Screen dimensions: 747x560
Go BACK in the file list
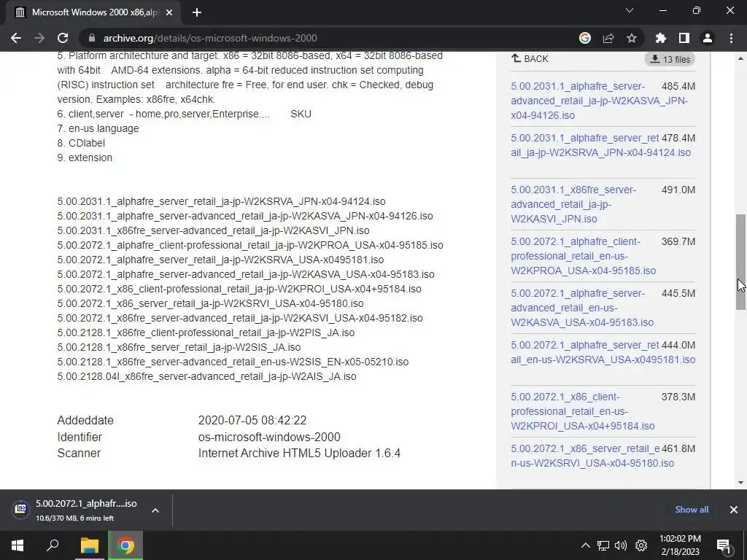tap(530, 58)
